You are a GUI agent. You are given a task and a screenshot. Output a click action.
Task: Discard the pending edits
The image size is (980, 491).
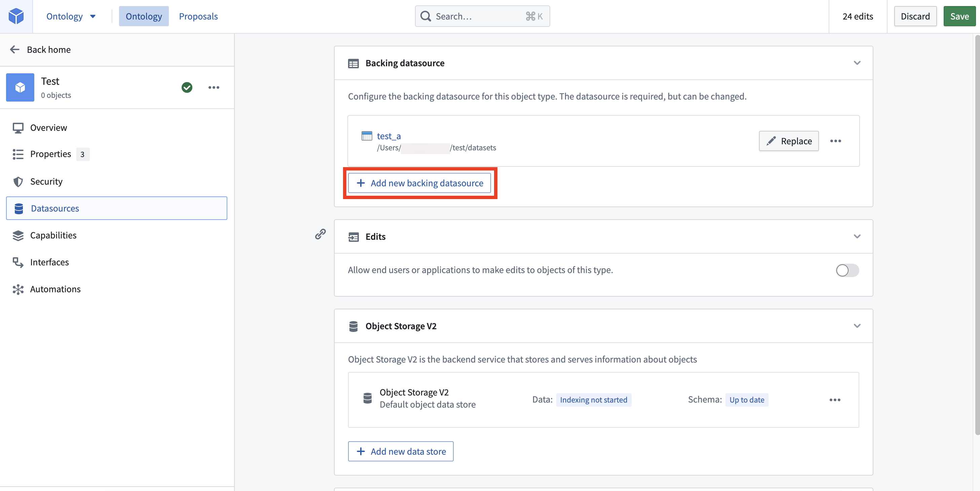[915, 16]
